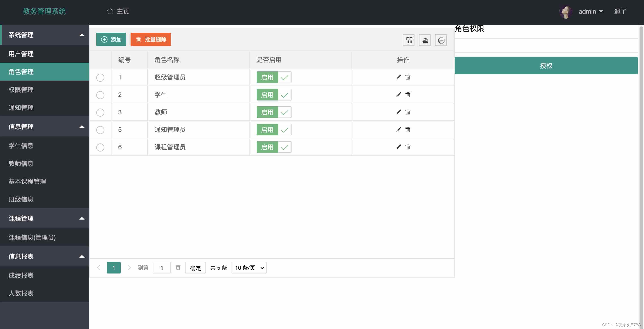Click the orange 批量删除 button

point(150,39)
